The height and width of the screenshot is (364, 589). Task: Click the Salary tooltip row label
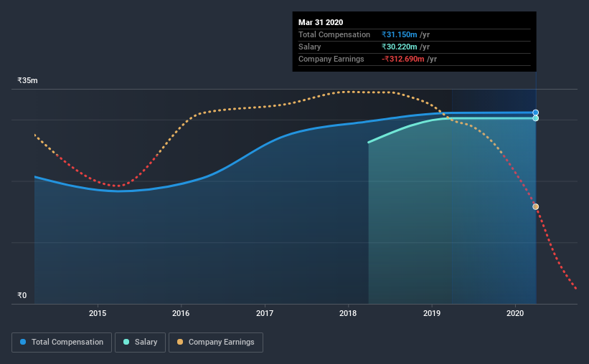309,47
